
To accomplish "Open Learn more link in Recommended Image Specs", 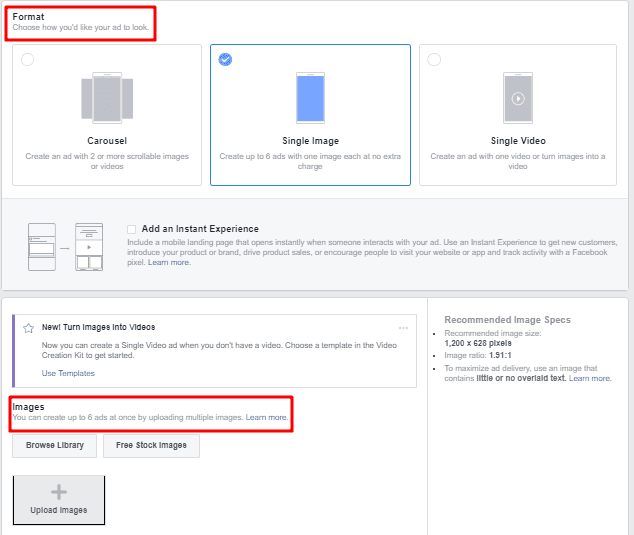I will [590, 378].
